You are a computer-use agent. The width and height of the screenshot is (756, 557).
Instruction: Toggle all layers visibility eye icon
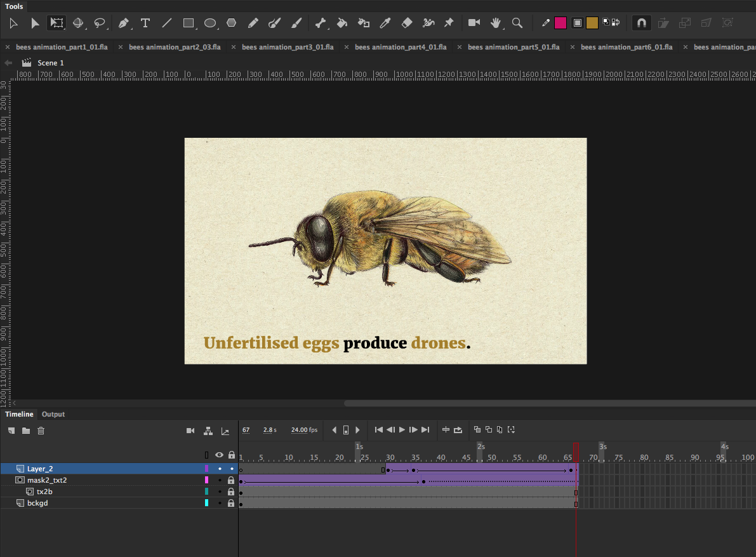[x=220, y=455]
